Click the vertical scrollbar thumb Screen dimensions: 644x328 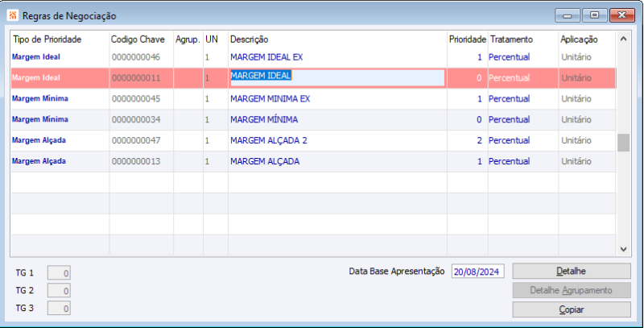click(623, 143)
